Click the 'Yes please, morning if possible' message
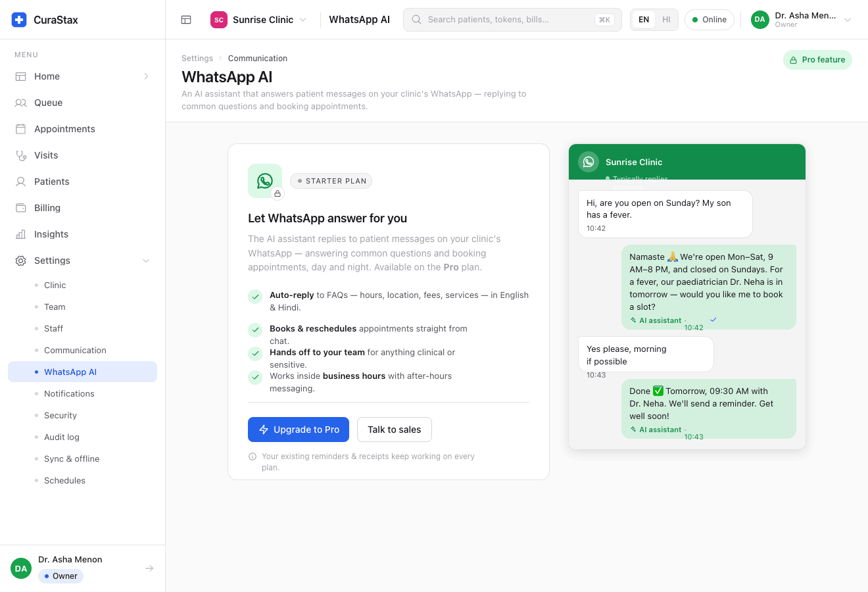This screenshot has height=592, width=868. 646,355
